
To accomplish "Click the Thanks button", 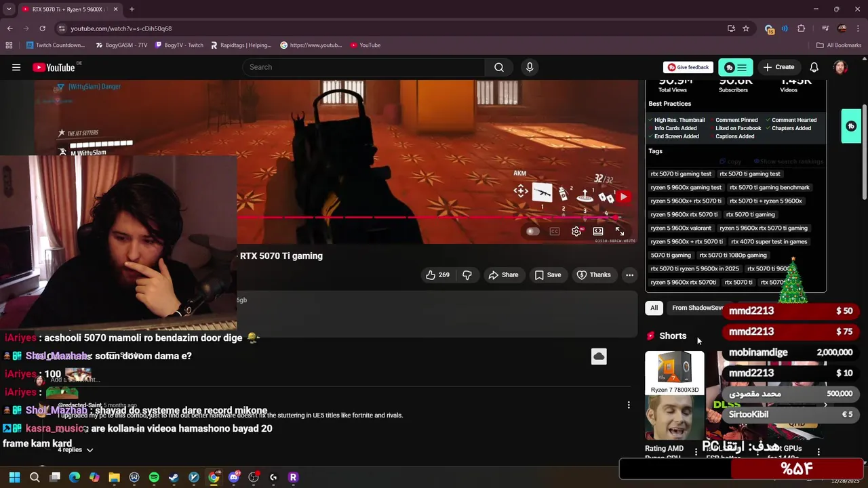I will [x=593, y=275].
